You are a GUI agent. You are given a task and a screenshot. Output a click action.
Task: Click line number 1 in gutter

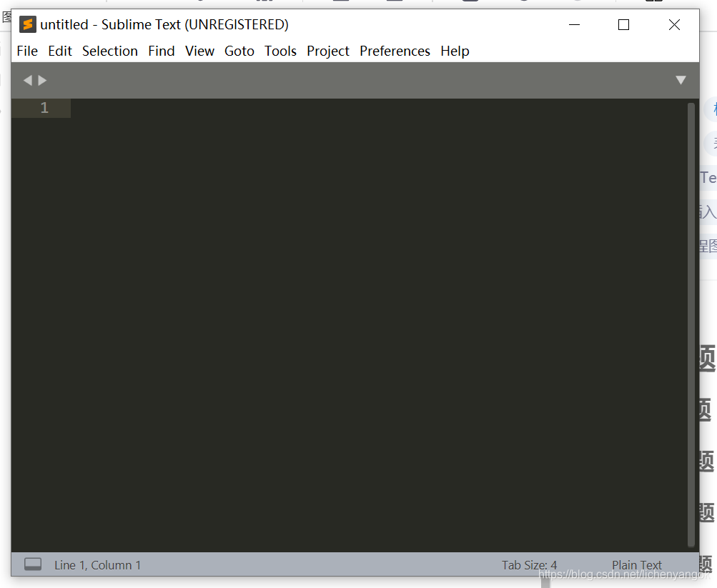pos(44,108)
